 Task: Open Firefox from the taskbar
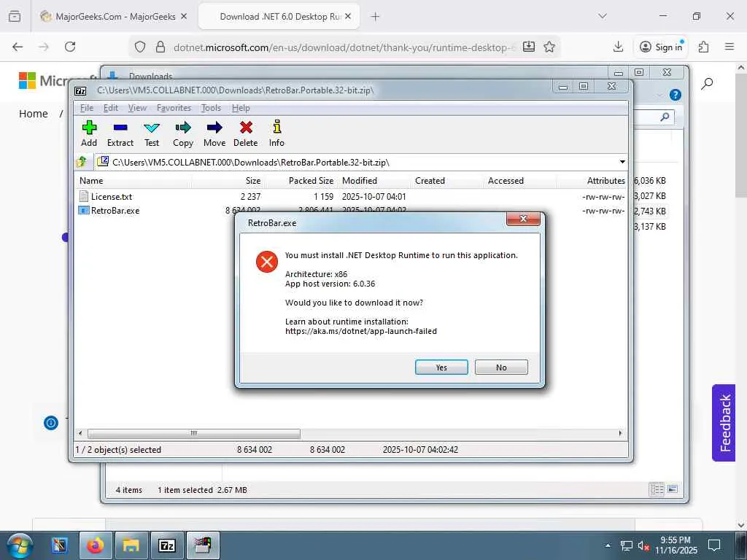tap(96, 545)
